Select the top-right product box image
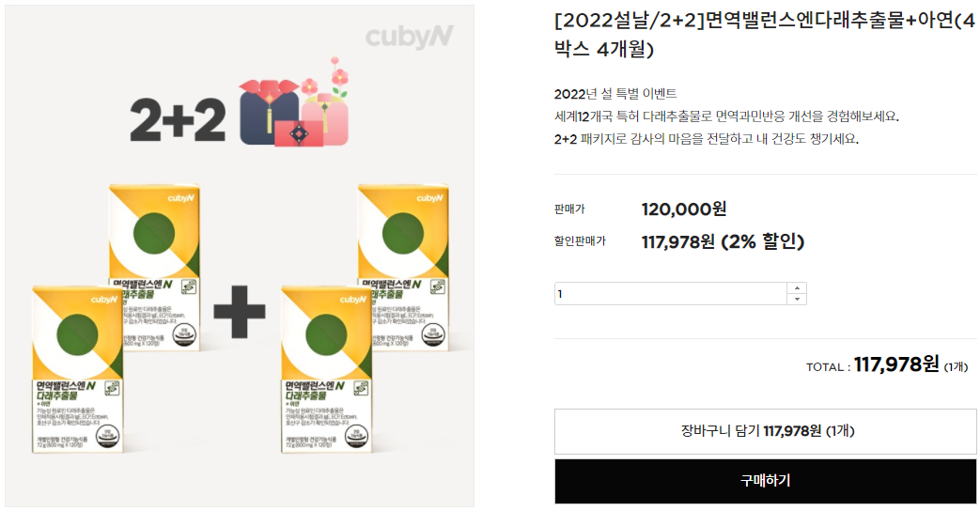 (x=403, y=267)
